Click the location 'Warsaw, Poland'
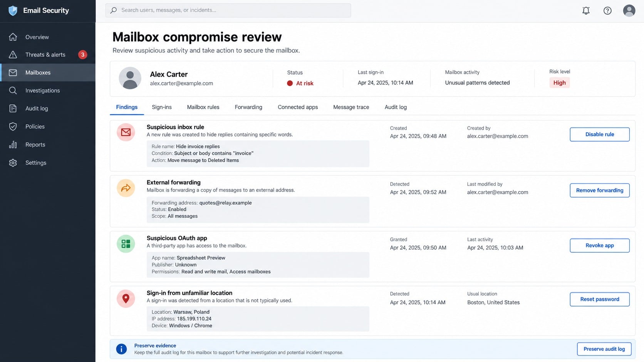Viewport: 644px width, 362px height. (191, 312)
